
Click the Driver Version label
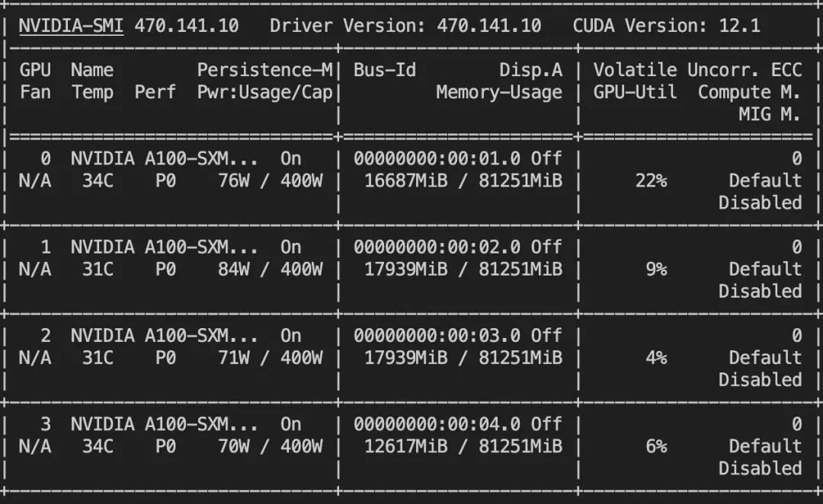coord(348,26)
